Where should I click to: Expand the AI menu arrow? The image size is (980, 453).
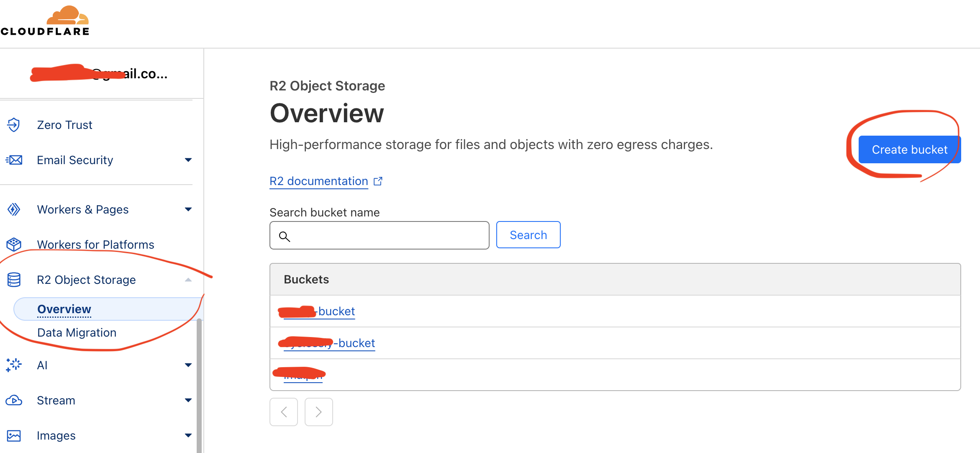coord(188,365)
